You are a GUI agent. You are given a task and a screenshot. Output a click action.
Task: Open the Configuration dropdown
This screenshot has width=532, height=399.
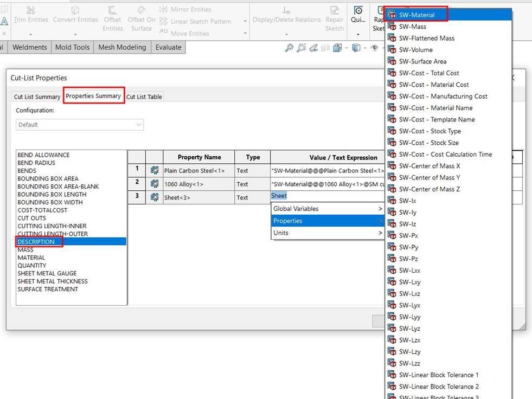(79, 125)
